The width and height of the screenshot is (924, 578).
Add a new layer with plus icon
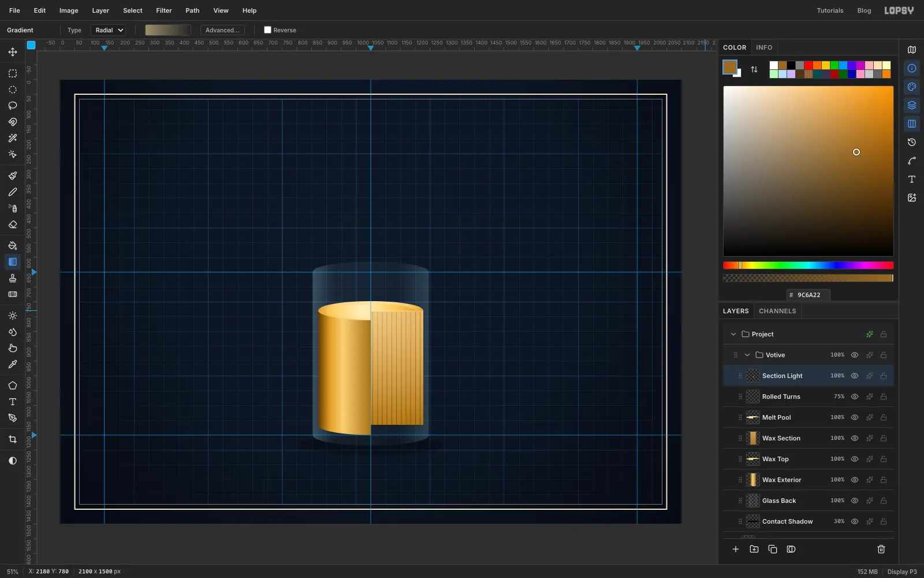(x=736, y=549)
